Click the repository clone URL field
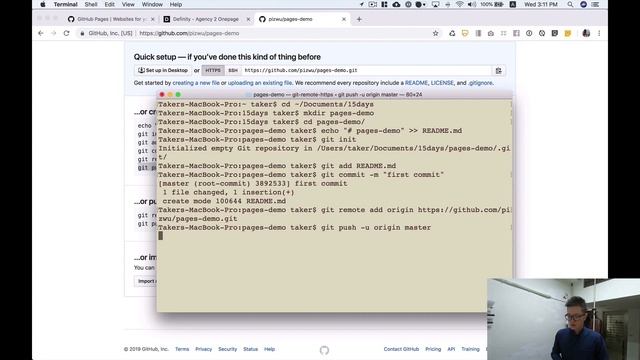The width and height of the screenshot is (640, 360). click(366, 71)
